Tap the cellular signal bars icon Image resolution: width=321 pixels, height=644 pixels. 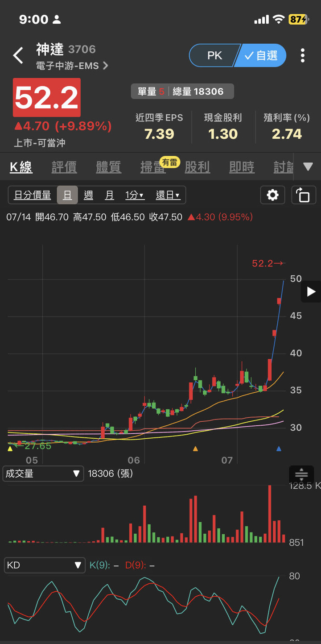[262, 20]
